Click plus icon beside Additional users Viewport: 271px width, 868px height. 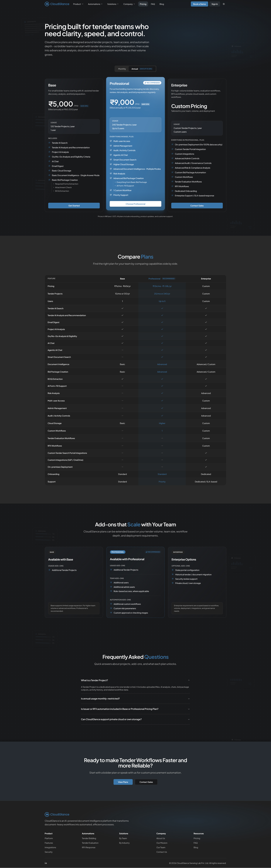pos(111,582)
